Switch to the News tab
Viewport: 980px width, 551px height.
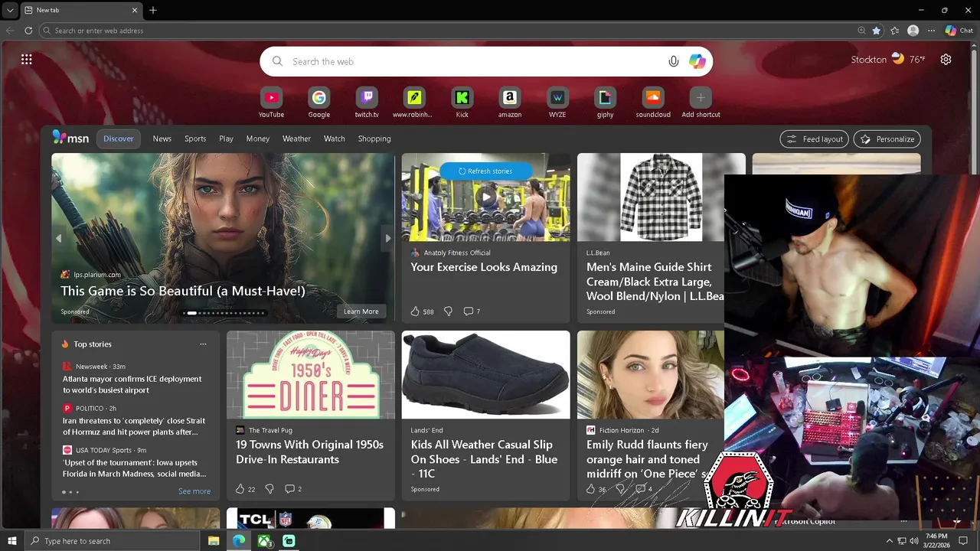162,139
